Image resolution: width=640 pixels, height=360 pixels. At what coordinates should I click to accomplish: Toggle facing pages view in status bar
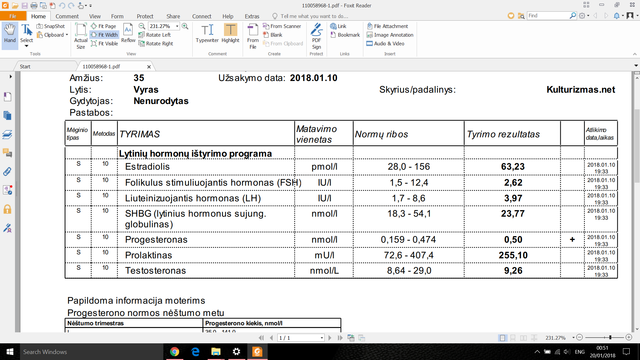coord(523,338)
